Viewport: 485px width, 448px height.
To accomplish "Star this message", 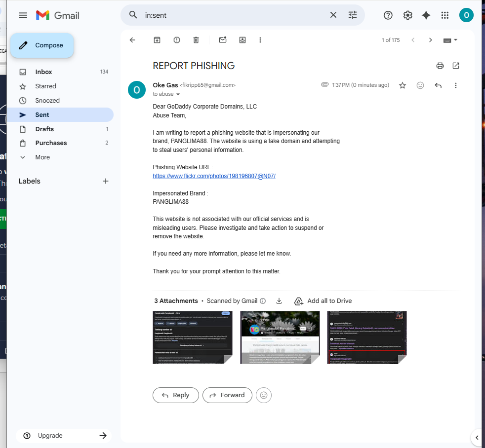I will pyautogui.click(x=402, y=85).
